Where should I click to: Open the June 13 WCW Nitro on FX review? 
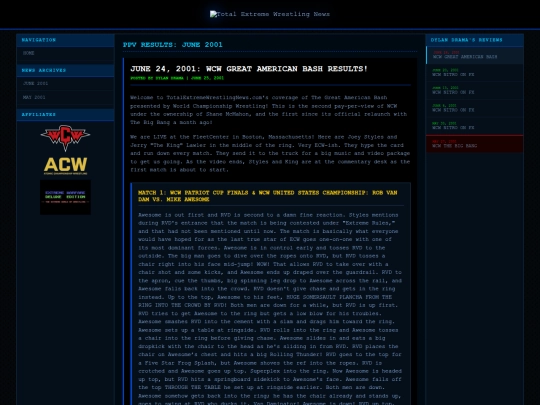tap(475, 91)
